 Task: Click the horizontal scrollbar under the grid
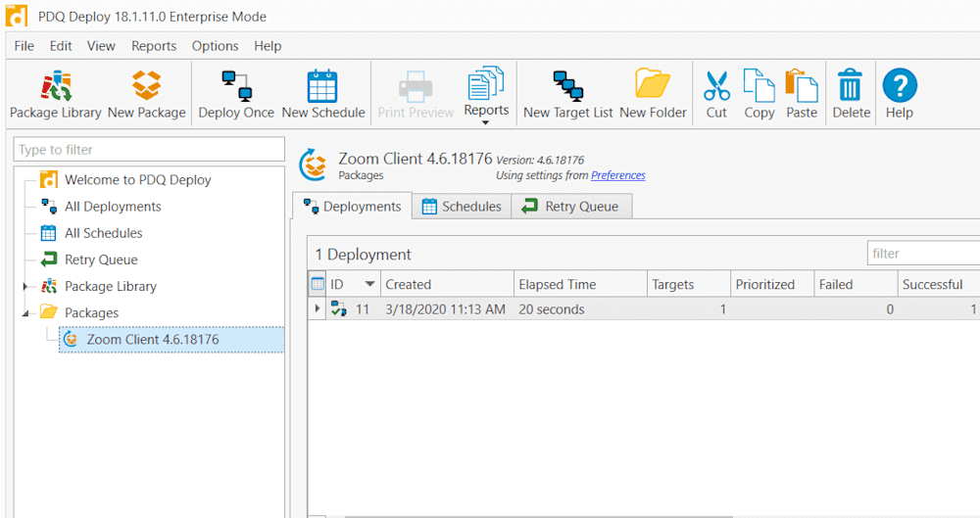point(537,516)
